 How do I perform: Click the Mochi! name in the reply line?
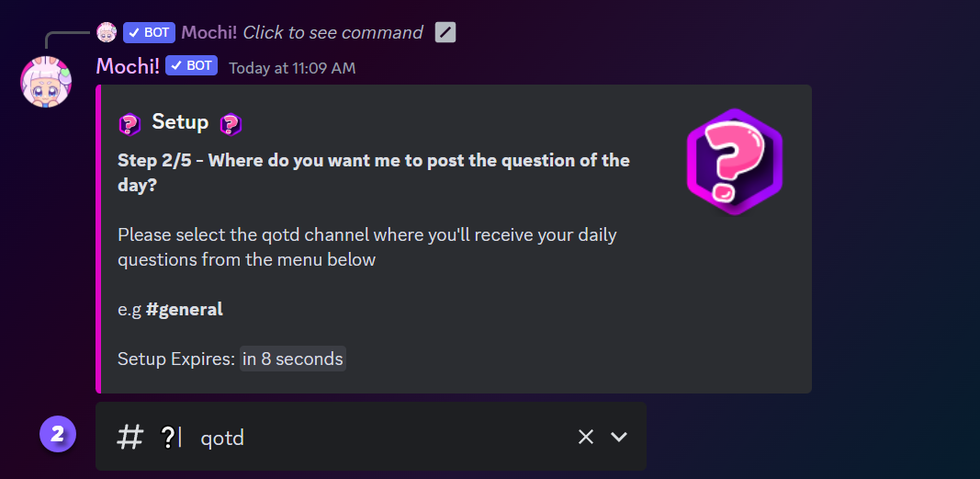pyautogui.click(x=209, y=32)
